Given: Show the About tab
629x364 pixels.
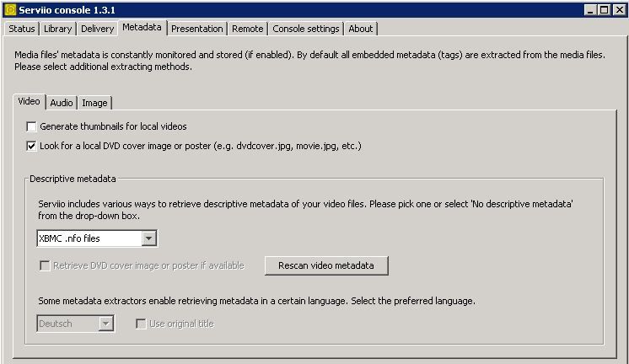Looking at the screenshot, I should coord(361,29).
